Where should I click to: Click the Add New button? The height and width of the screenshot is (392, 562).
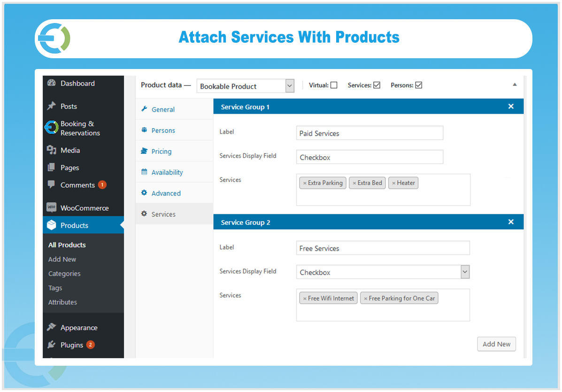tap(496, 344)
